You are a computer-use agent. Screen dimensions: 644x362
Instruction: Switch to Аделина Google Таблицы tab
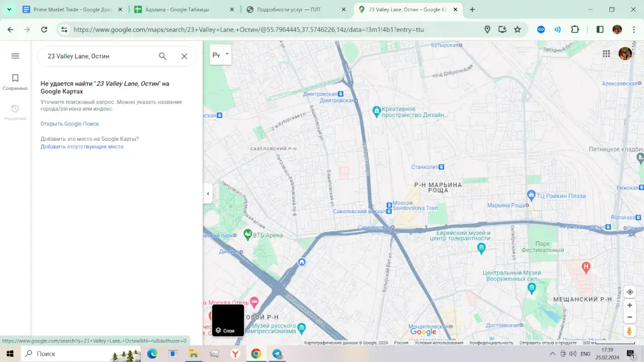tap(184, 9)
